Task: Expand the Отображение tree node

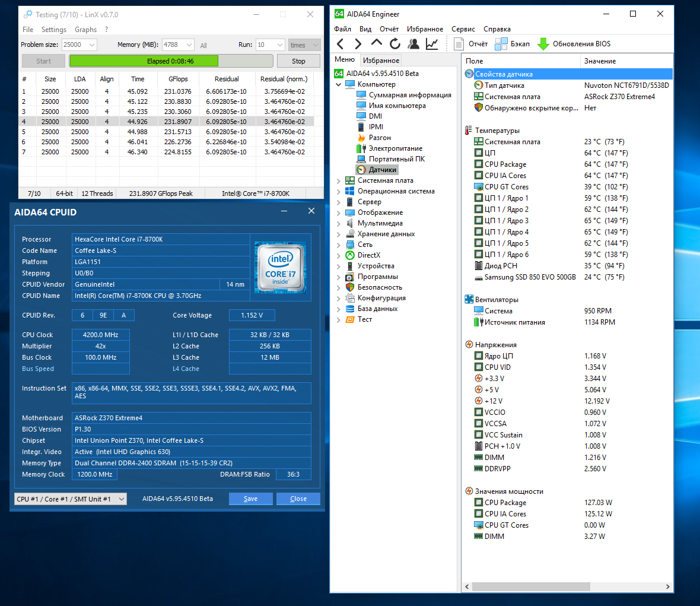Action: click(338, 213)
